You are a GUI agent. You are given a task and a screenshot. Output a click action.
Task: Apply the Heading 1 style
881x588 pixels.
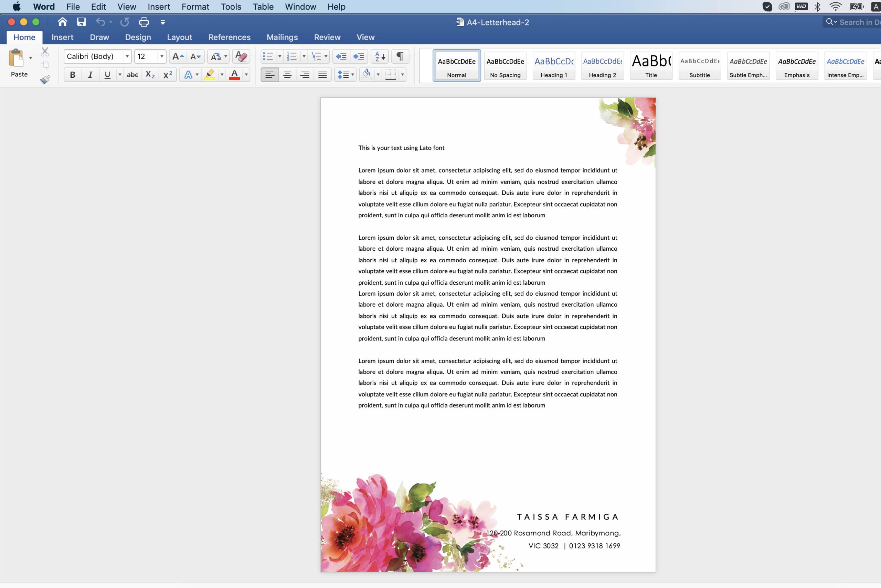tap(553, 66)
